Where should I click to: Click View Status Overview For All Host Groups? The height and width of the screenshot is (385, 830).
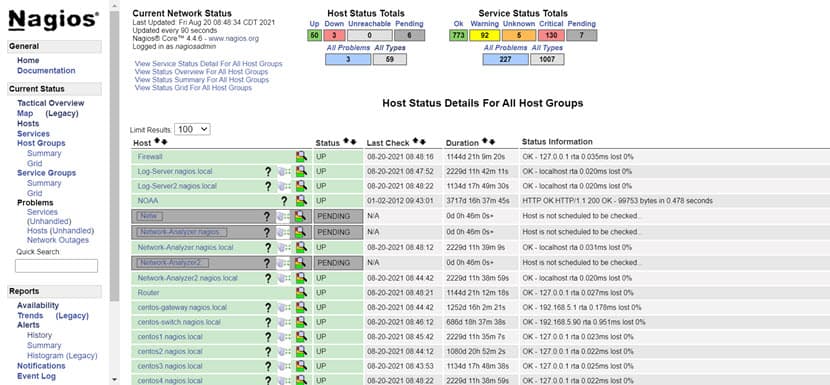(201, 71)
